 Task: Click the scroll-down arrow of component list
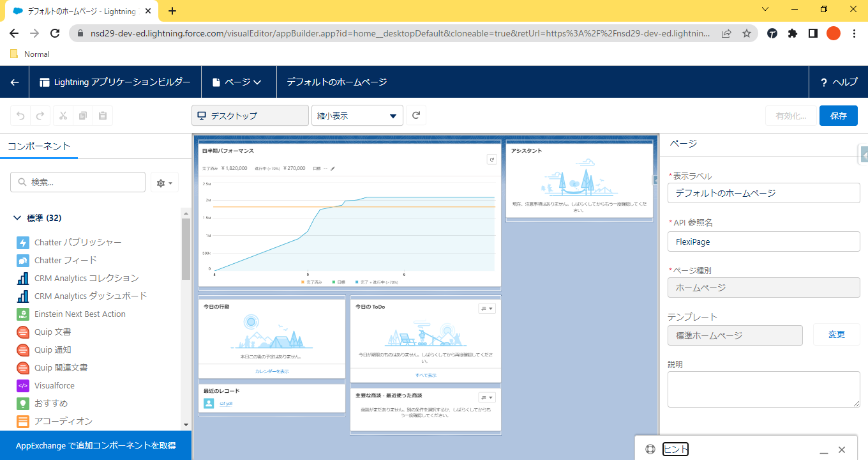pyautogui.click(x=186, y=424)
